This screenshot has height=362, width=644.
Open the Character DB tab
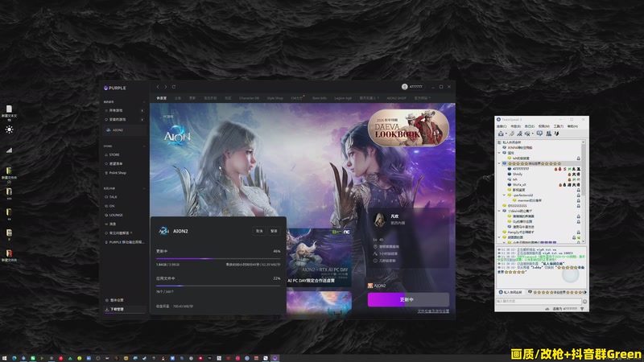[249, 98]
